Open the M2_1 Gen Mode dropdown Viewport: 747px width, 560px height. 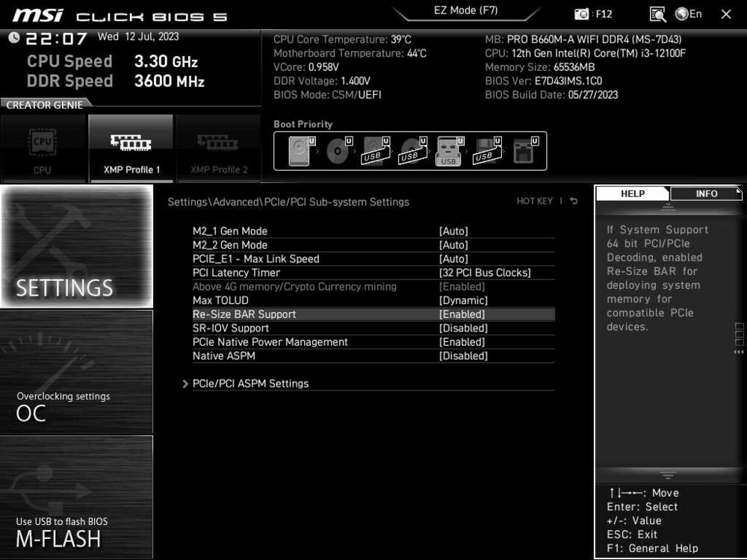463,231
